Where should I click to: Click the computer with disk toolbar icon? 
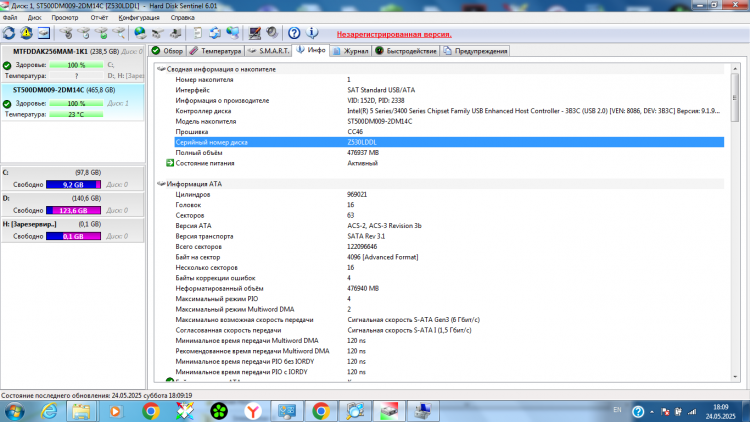[x=176, y=33]
